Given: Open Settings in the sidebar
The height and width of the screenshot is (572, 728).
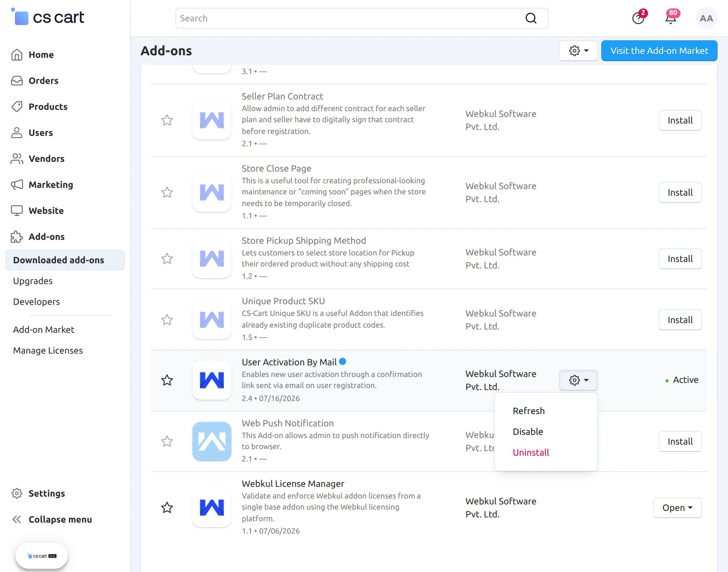Looking at the screenshot, I should pyautogui.click(x=46, y=493).
